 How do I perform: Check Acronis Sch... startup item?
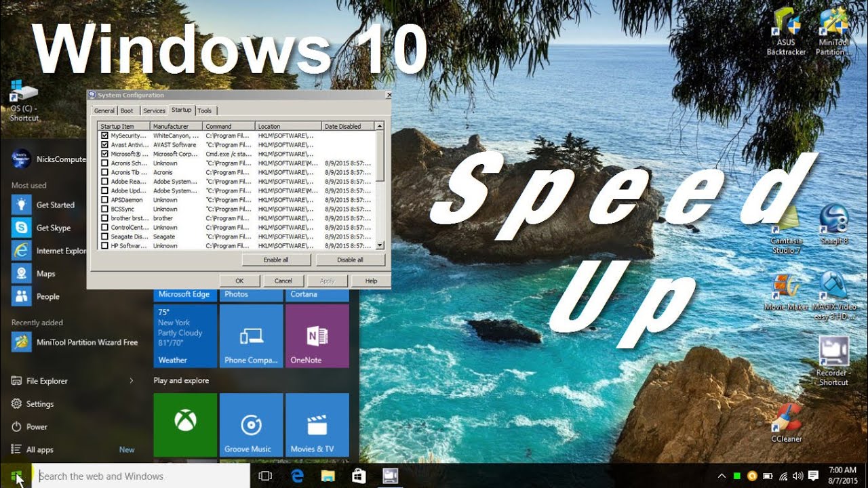click(x=104, y=163)
